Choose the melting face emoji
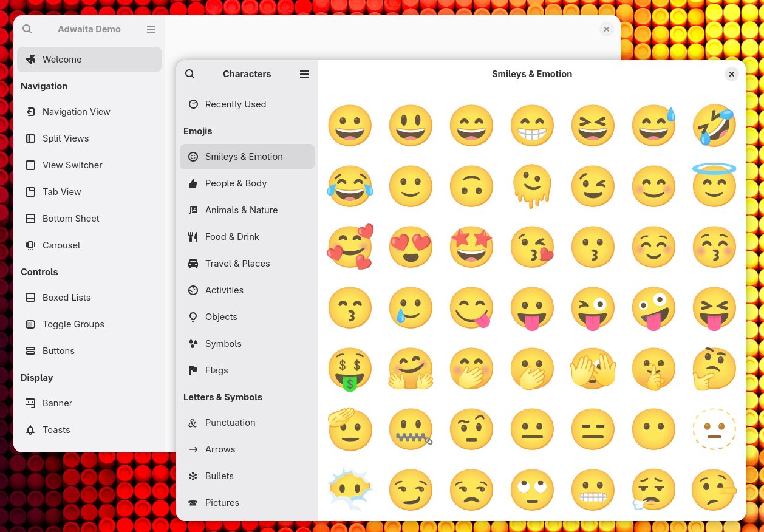Image resolution: width=764 pixels, height=532 pixels. click(x=532, y=186)
